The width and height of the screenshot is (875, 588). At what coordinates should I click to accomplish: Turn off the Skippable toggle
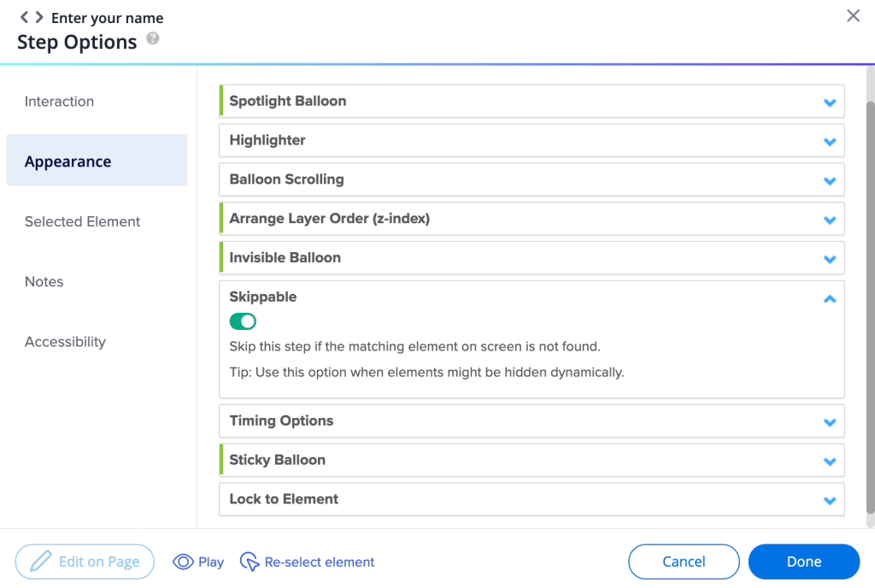(x=243, y=321)
